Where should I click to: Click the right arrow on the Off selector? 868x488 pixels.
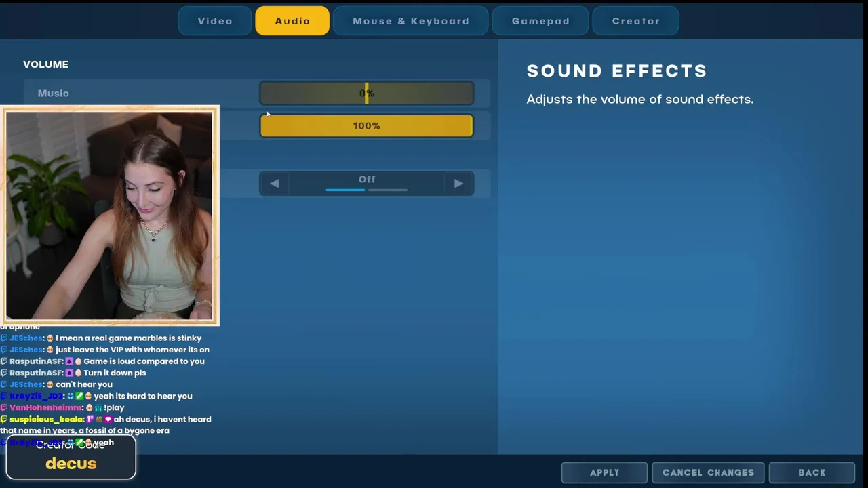pyautogui.click(x=458, y=183)
